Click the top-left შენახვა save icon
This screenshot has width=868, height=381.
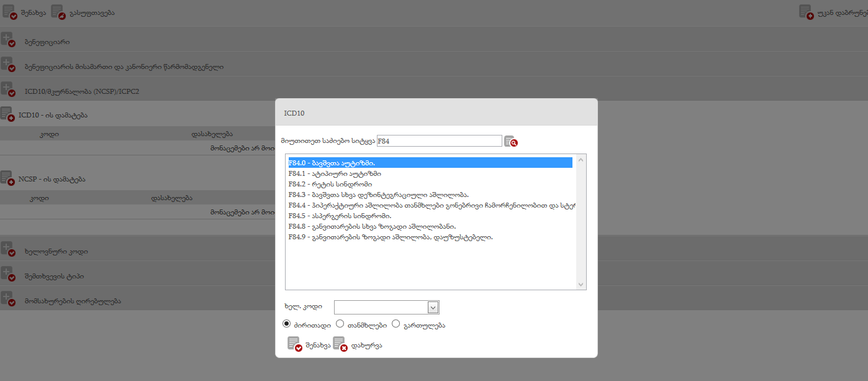tap(9, 12)
